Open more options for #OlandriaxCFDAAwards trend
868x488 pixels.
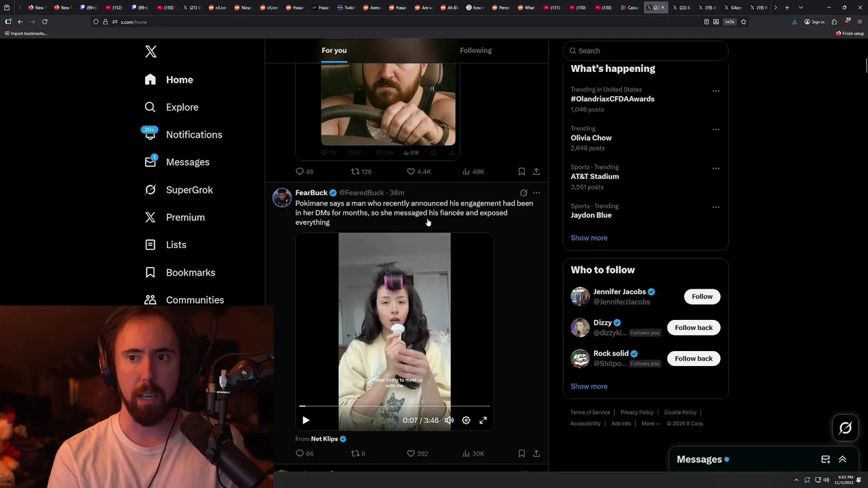coord(715,91)
